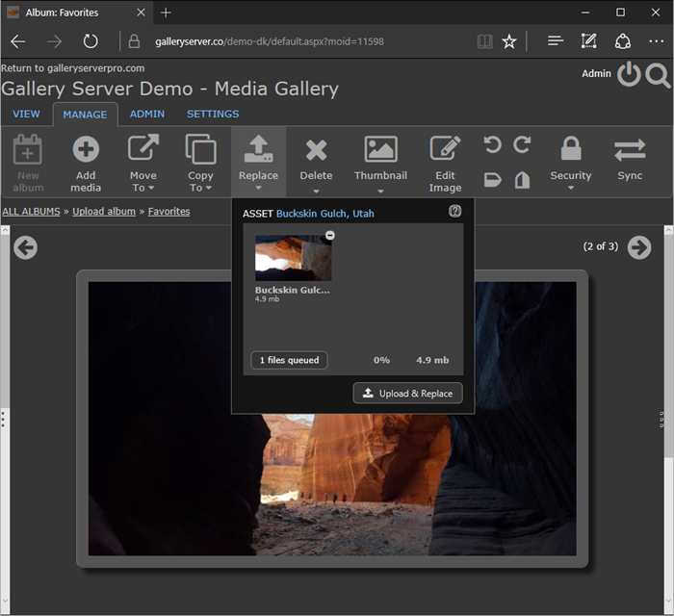674x616 pixels.
Task: Switch to the VIEW tab
Action: coord(26,114)
